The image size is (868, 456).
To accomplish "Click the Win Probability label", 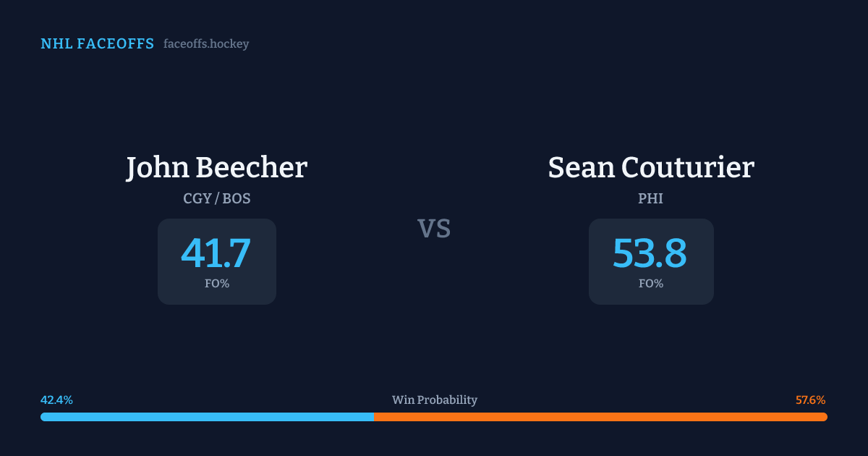I will coord(434,400).
